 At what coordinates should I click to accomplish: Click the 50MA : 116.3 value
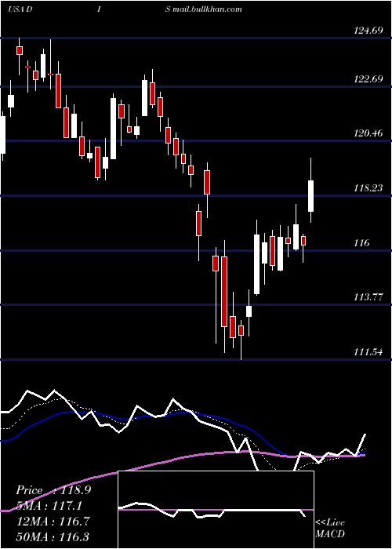tap(53, 536)
